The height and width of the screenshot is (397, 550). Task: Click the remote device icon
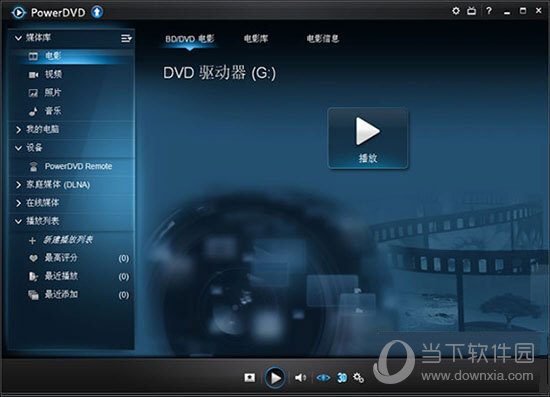pyautogui.click(x=33, y=167)
